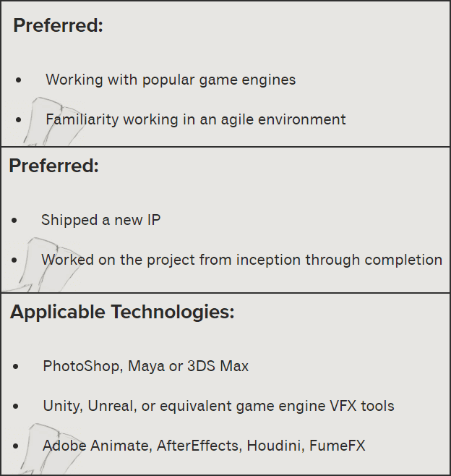This screenshot has width=451, height=476.
Task: Click the bullet before 'Worked on the project'
Action: pyautogui.click(x=14, y=260)
